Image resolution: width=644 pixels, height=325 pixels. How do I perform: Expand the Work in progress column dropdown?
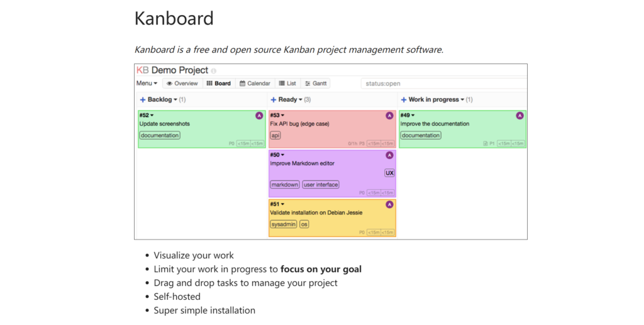tap(462, 99)
